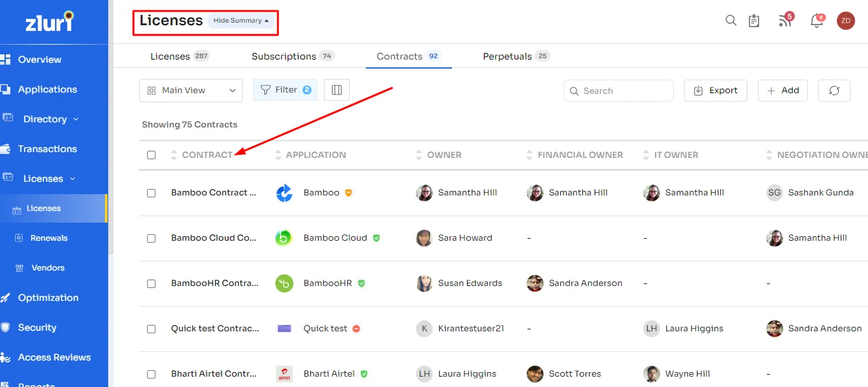Viewport: 868px width, 387px height.
Task: Toggle the select-all checkbox in table header
Action: click(151, 155)
